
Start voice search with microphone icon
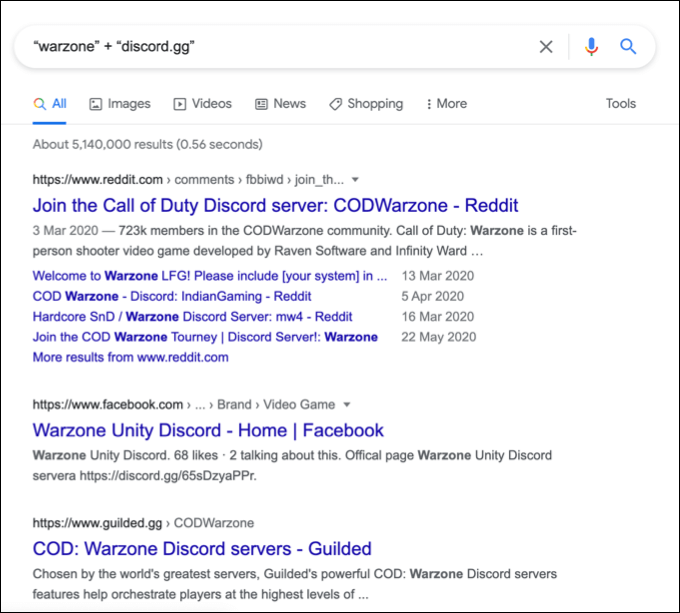coord(591,46)
